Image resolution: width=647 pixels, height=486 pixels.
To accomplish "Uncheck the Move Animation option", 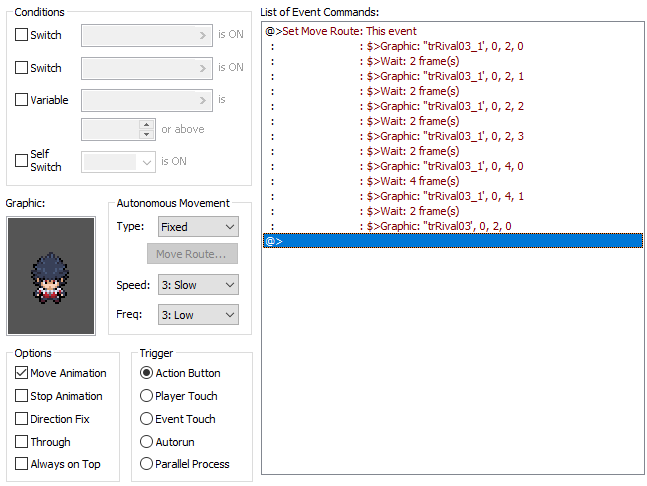I will [22, 373].
